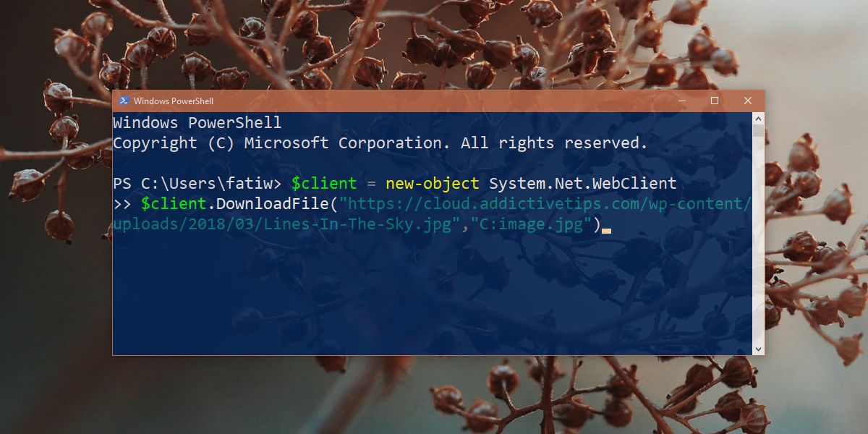Click the PS C:\Users\fatiw> prompt
This screenshot has height=434, width=868.
[x=197, y=184]
